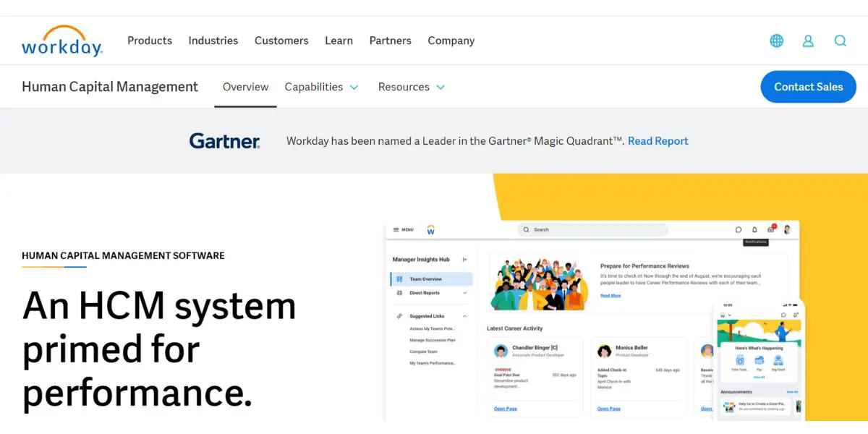Click the Workday logo in the header
The height and width of the screenshot is (434, 868).
click(62, 41)
